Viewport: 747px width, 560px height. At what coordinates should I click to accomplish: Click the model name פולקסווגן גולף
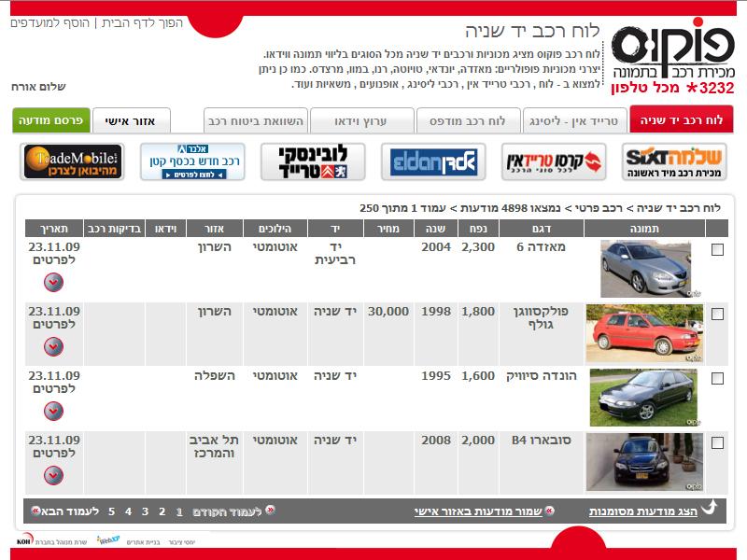pyautogui.click(x=542, y=317)
